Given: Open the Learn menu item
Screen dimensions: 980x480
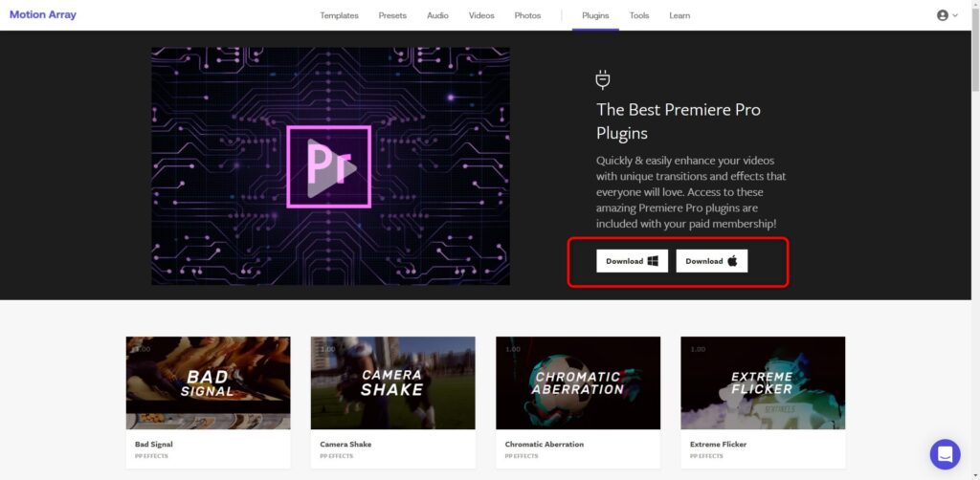Looking at the screenshot, I should pyautogui.click(x=679, y=15).
